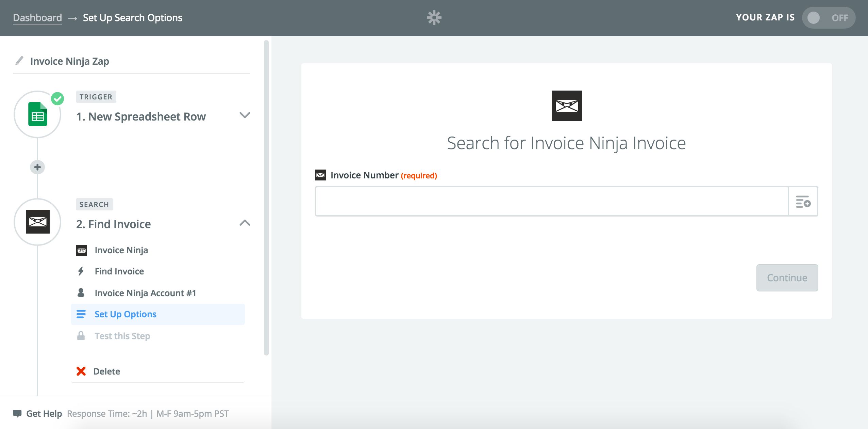Image resolution: width=868 pixels, height=429 pixels.
Task: Open the Find Invoice action menu item
Action: [x=158, y=271]
